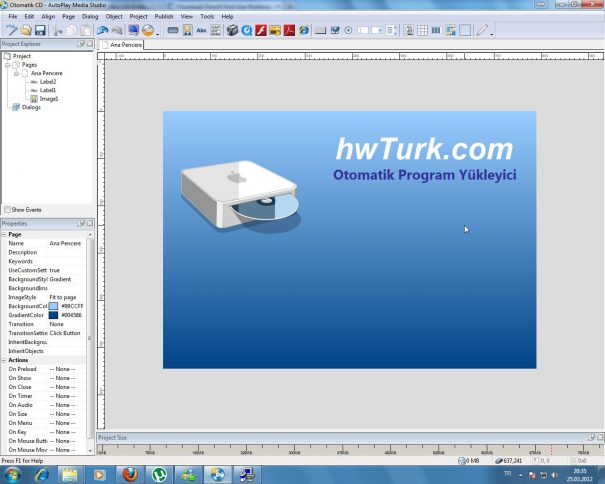This screenshot has width=605, height=484.
Task: Insert an Input field object from toolbar
Action: 362,30
